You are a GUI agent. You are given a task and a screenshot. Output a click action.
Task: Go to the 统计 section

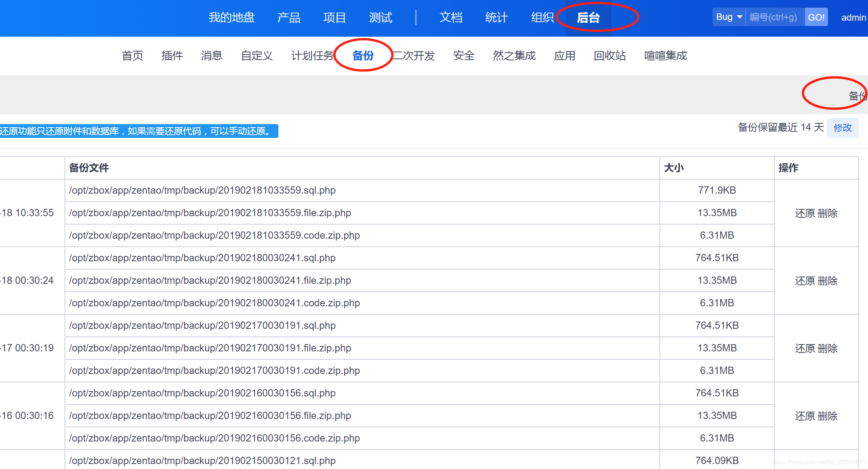496,18
